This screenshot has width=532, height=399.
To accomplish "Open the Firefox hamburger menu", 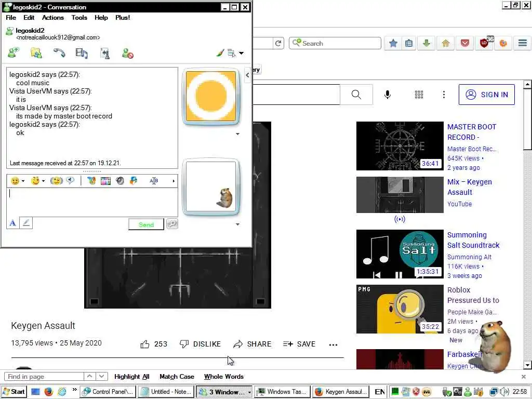I will [523, 43].
